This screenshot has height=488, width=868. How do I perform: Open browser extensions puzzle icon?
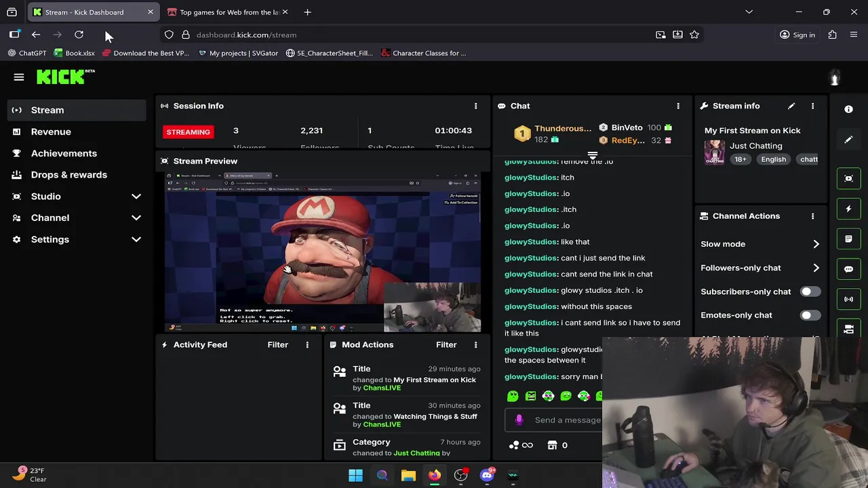point(832,35)
